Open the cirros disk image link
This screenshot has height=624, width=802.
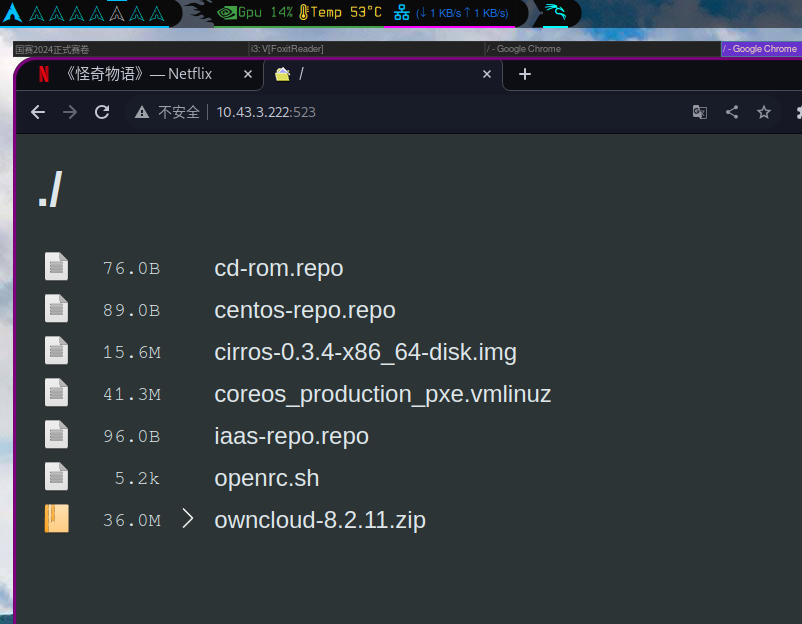(366, 352)
